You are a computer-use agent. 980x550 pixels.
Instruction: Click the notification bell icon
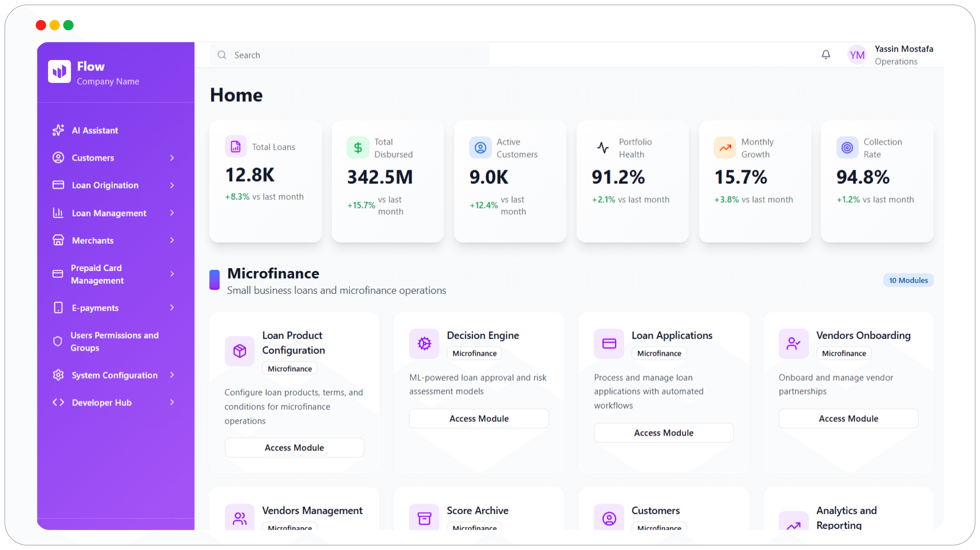pyautogui.click(x=826, y=55)
